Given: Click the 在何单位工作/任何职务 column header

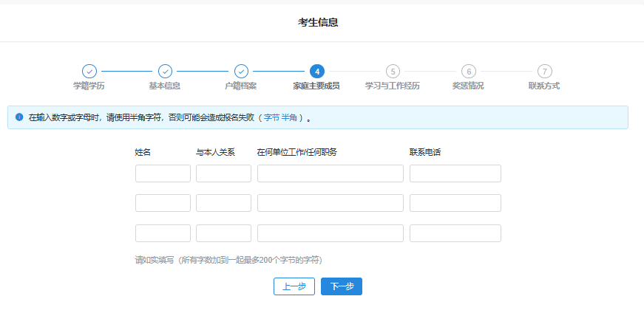Looking at the screenshot, I should pos(297,153).
